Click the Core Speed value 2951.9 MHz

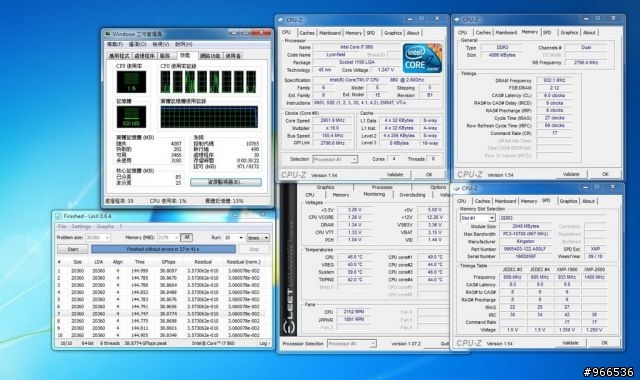click(x=332, y=121)
